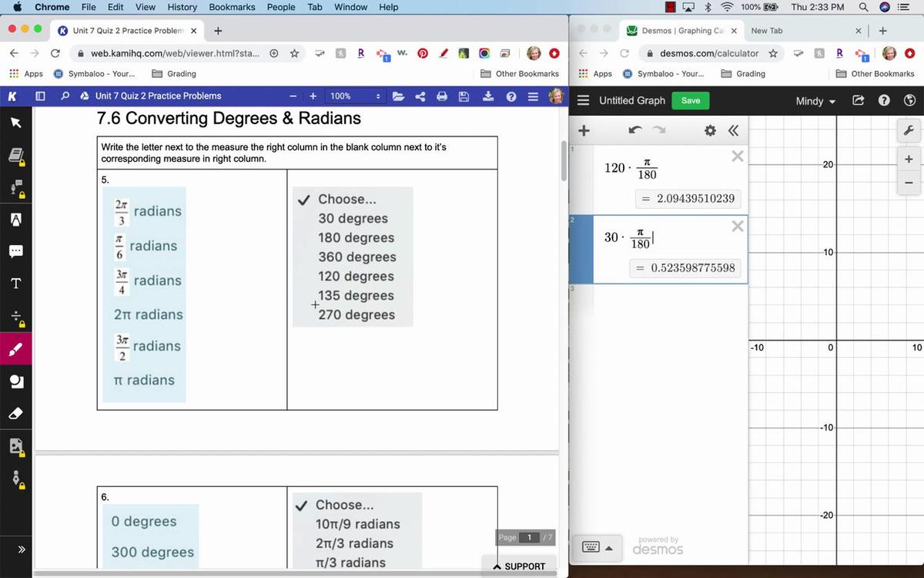Open Desmos expression list gear settings
Viewport: 924px width, 578px height.
tap(710, 130)
